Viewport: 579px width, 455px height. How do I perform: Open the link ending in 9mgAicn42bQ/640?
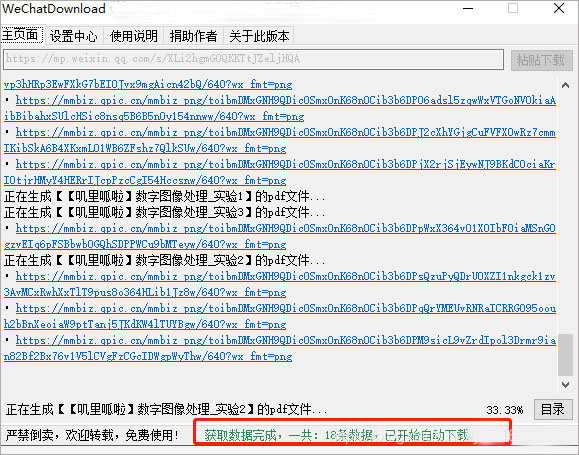click(x=148, y=85)
